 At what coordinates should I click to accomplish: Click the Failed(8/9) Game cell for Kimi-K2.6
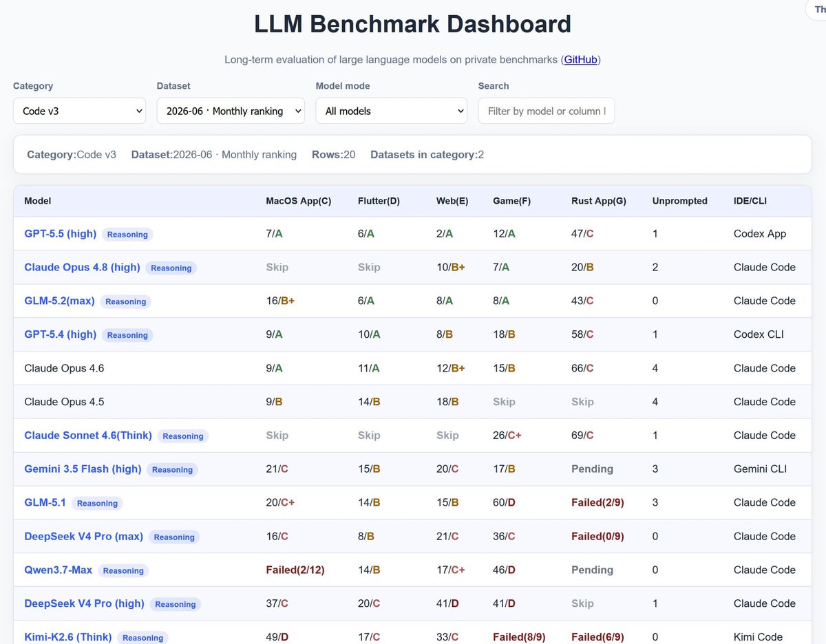(x=519, y=637)
